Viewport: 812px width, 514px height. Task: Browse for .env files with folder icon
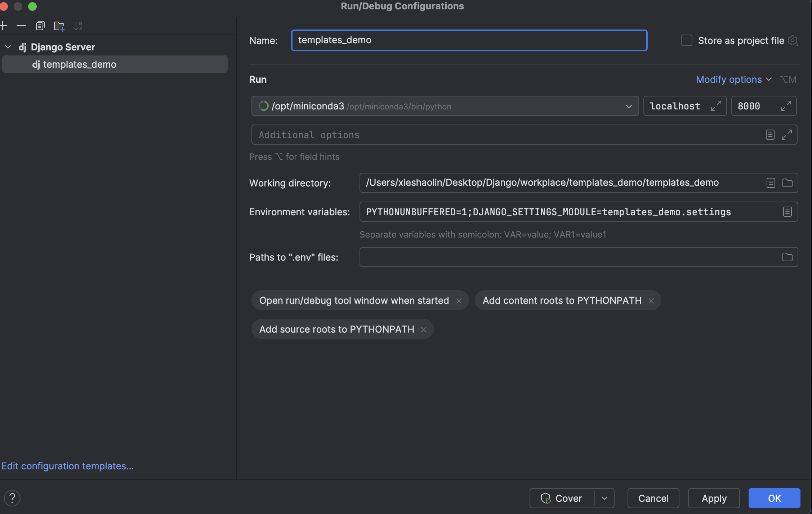(x=788, y=257)
